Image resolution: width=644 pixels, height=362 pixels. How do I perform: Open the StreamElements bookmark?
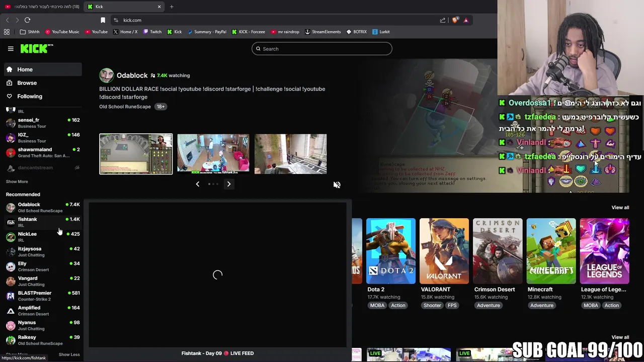[323, 32]
